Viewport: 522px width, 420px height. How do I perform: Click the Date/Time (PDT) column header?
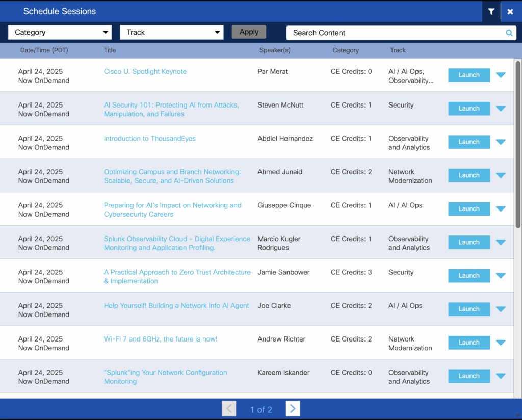click(44, 50)
